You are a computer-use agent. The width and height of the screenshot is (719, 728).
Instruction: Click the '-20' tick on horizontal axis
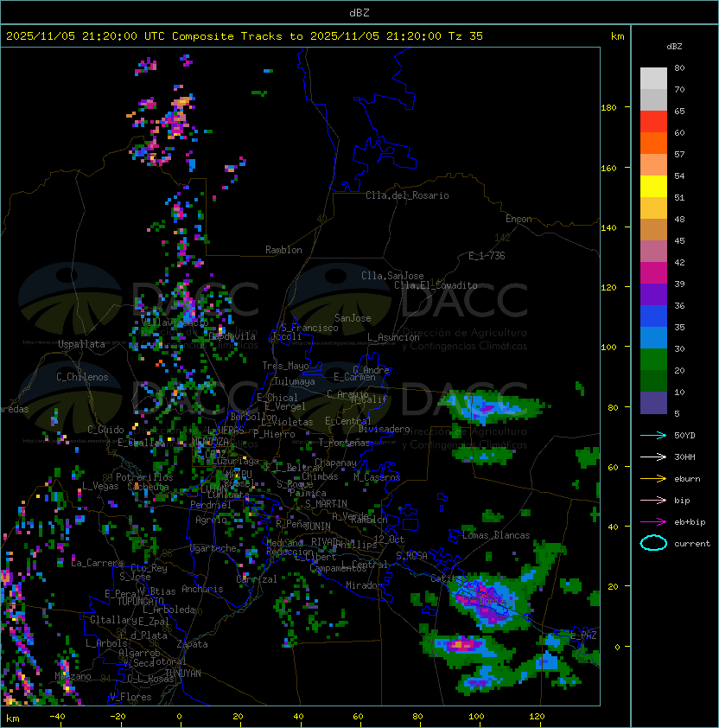(118, 717)
